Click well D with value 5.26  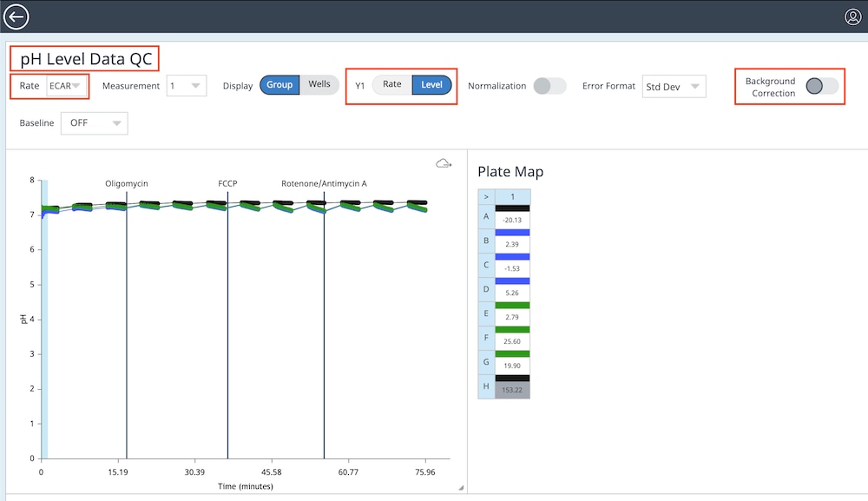[x=512, y=293]
